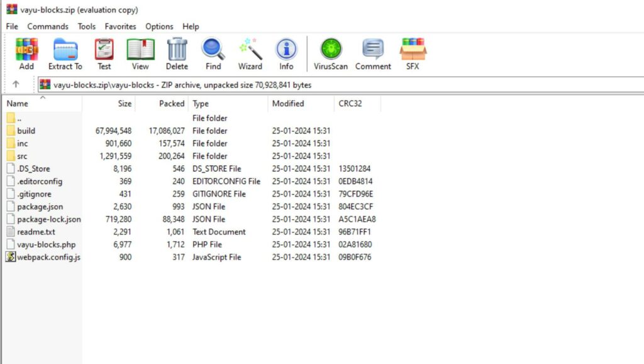Select the package-lock.json file name
Viewport: 644px width, 364px height.
49,219
